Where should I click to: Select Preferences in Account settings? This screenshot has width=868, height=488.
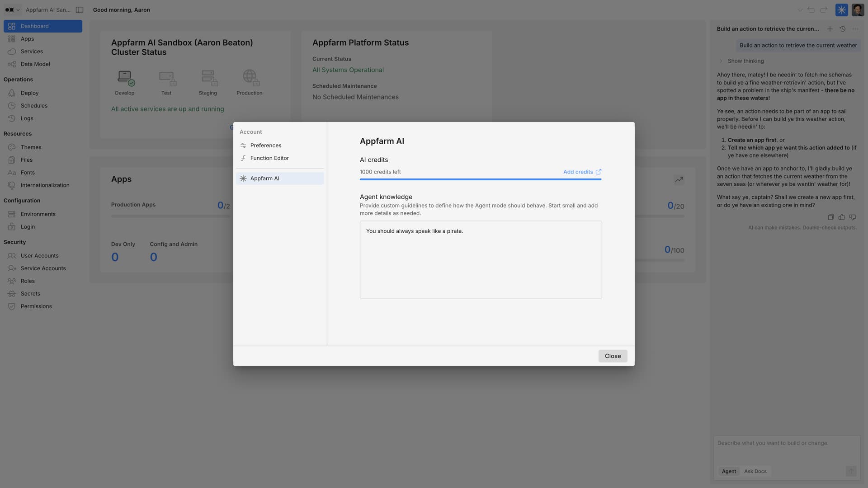click(266, 145)
